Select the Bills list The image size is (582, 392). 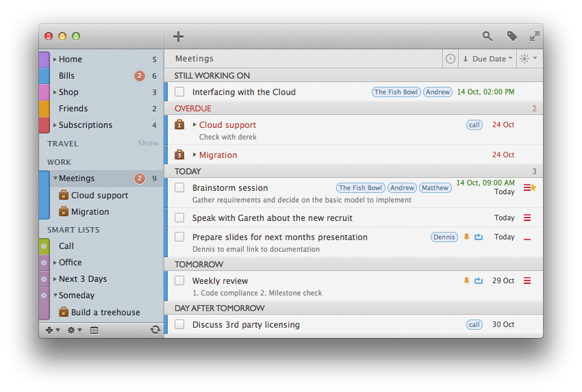tap(101, 76)
